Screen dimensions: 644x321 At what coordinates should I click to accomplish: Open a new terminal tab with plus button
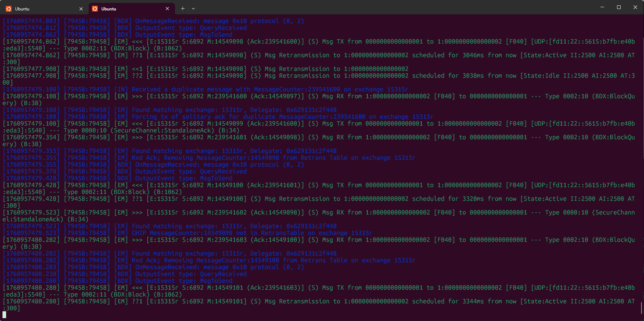[183, 9]
